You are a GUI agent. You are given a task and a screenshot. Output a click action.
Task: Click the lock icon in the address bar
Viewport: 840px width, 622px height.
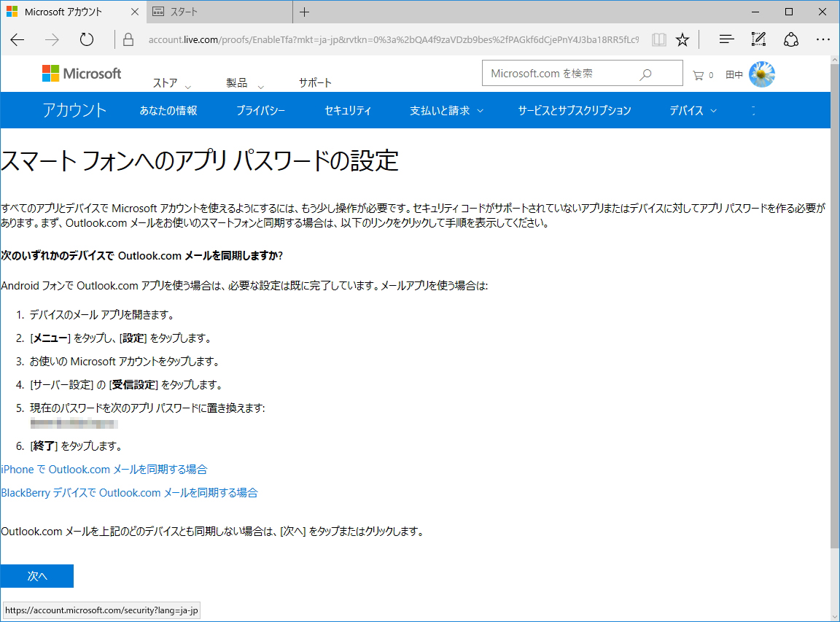(128, 40)
